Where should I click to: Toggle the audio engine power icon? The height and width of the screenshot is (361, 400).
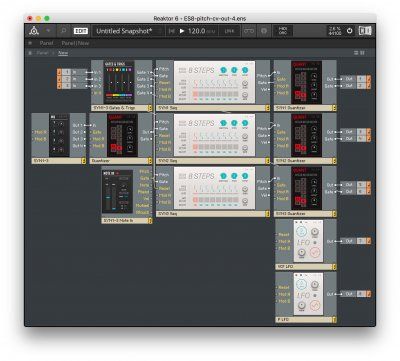[x=349, y=31]
